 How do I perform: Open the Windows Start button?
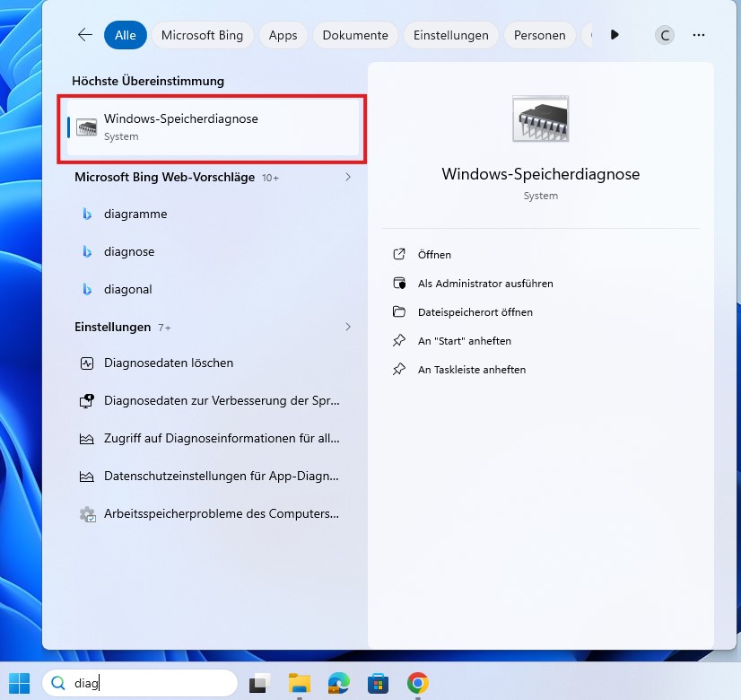[x=20, y=684]
